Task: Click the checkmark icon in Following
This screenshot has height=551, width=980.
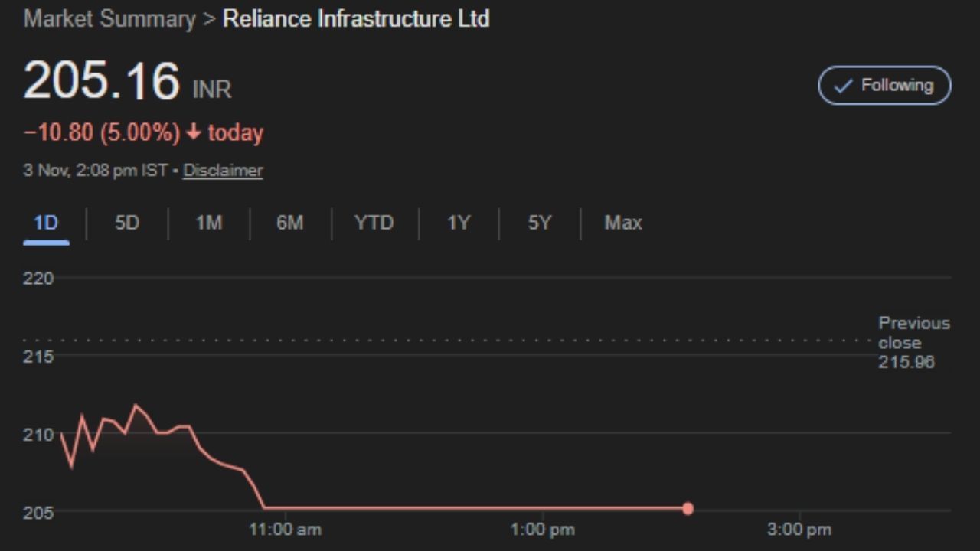Action: coord(842,86)
